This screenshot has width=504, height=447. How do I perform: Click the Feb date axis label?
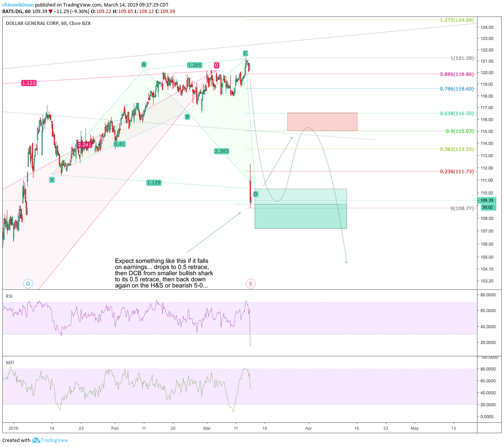115,428
